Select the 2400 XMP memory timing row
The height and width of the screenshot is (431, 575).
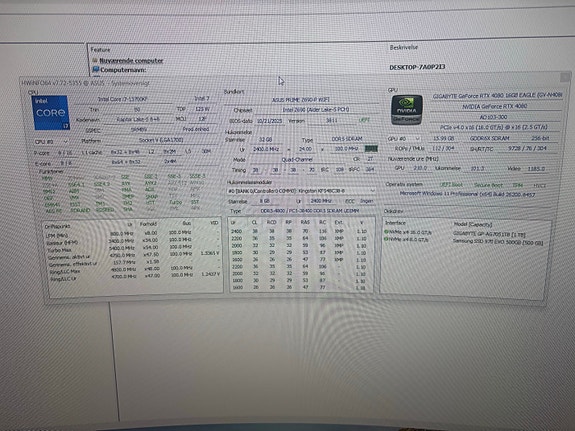pos(299,231)
